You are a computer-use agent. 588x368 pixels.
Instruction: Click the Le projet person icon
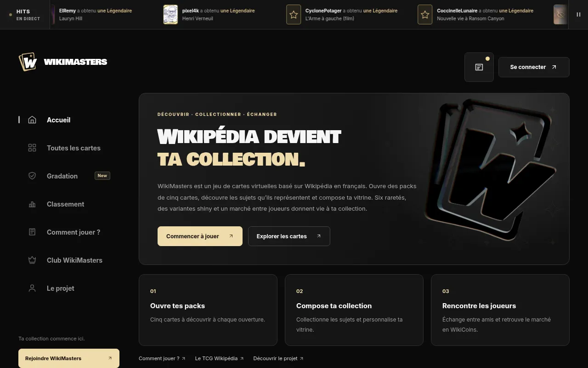32,288
